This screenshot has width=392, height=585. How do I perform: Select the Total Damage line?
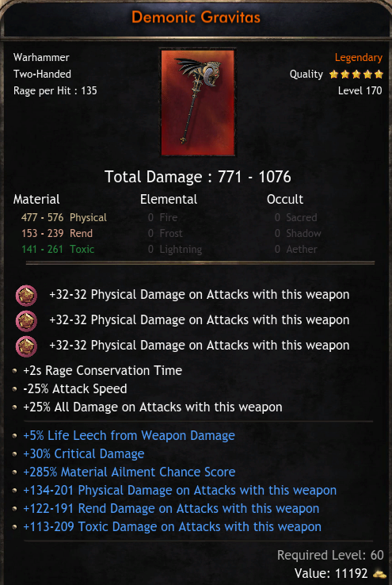tap(197, 177)
